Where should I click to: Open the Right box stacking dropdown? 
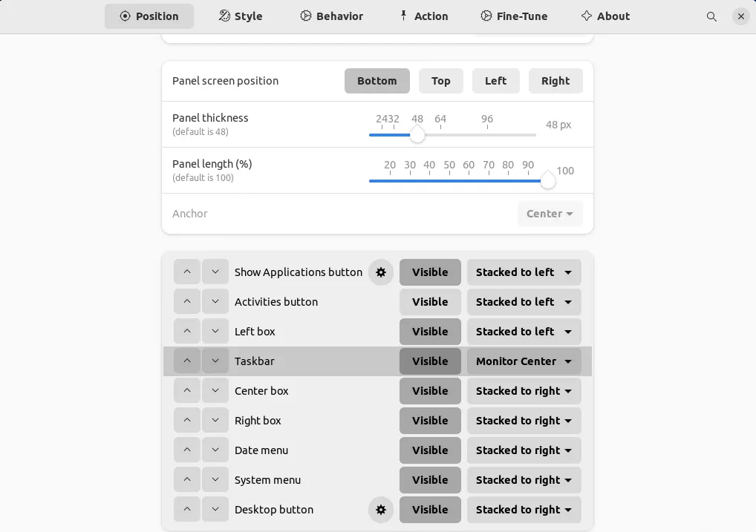[x=524, y=421]
